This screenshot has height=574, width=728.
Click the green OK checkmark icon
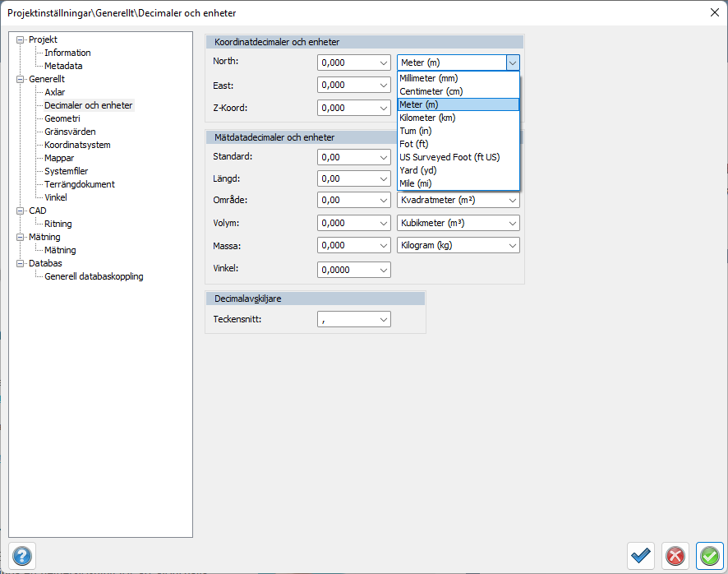[709, 556]
